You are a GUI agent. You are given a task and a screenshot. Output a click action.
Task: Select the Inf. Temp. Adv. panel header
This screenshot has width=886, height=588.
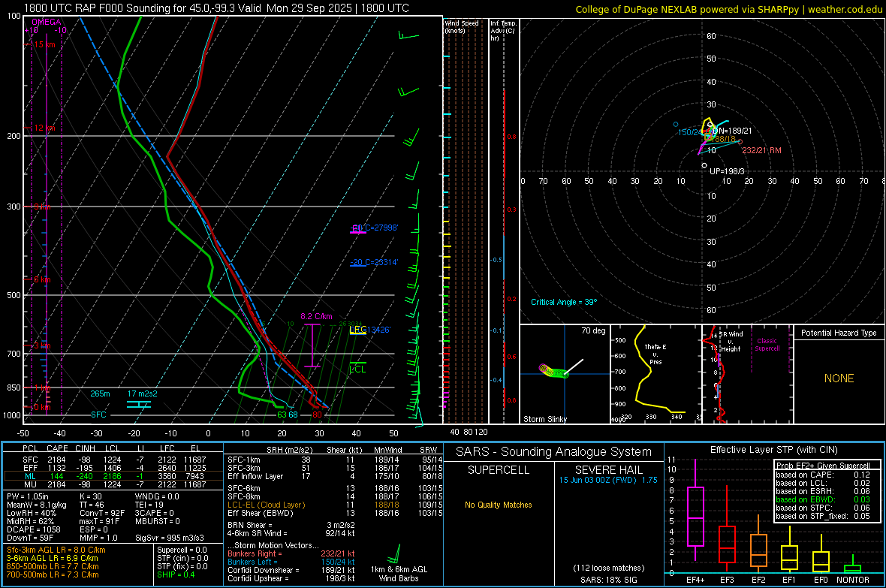(x=503, y=31)
